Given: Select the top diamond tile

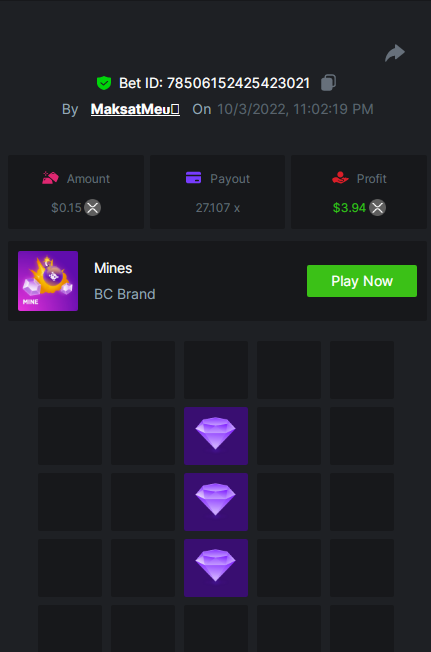Looking at the screenshot, I should coord(216,436).
